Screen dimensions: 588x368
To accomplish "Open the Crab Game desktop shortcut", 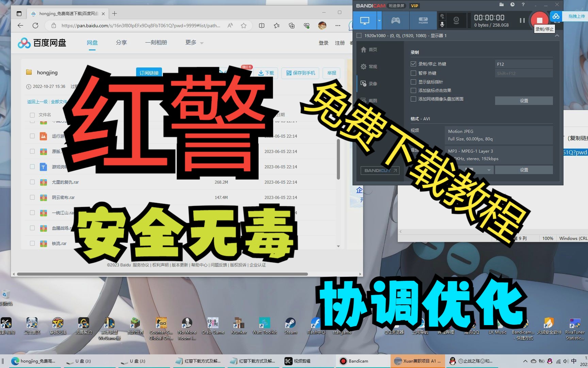I will 213,326.
